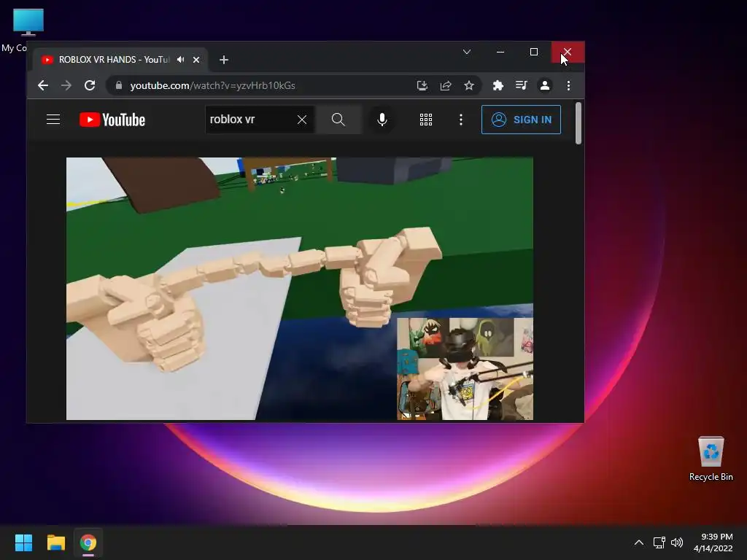Click the padlock site info icon
Screen dimensions: 747x560
click(119, 86)
